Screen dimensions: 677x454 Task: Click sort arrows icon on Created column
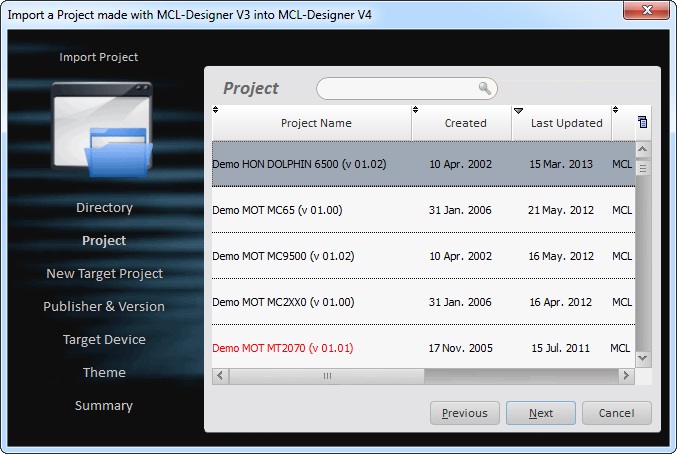(416, 110)
